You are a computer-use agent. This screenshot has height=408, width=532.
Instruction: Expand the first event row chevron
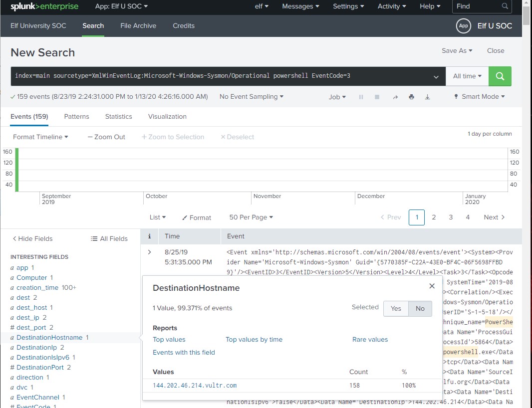[x=149, y=252]
